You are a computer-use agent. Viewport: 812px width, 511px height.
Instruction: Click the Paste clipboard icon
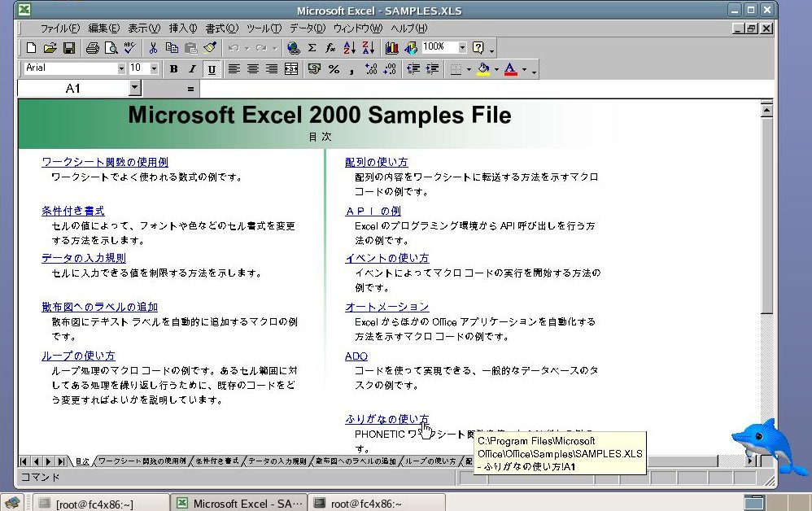tap(191, 48)
